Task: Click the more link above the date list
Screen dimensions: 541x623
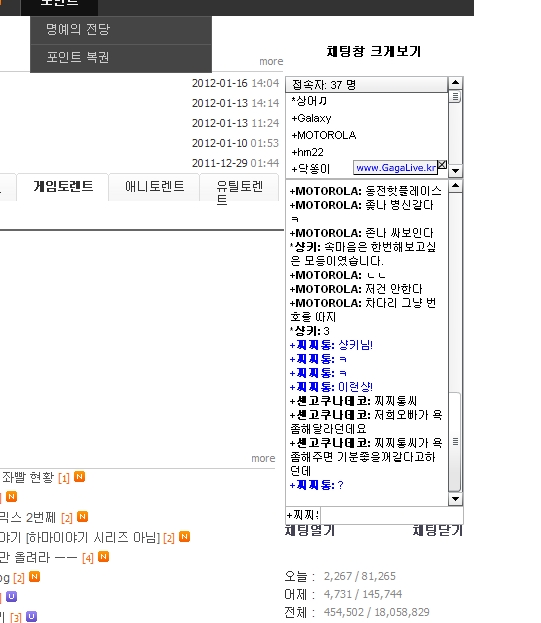Action: point(271,62)
